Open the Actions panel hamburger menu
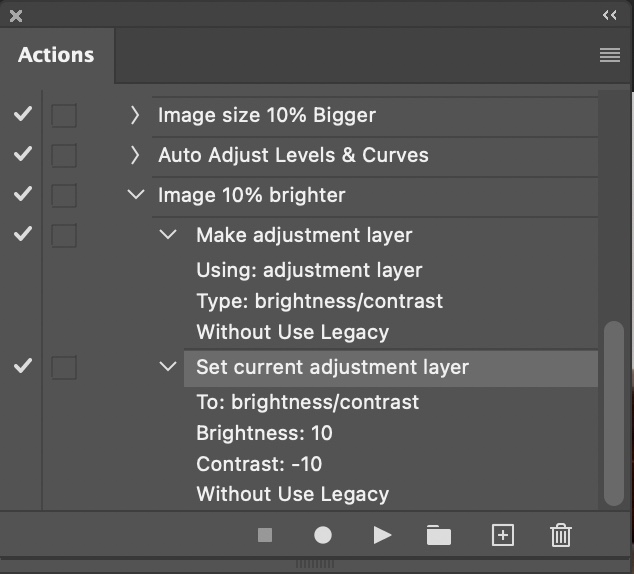 [x=610, y=56]
